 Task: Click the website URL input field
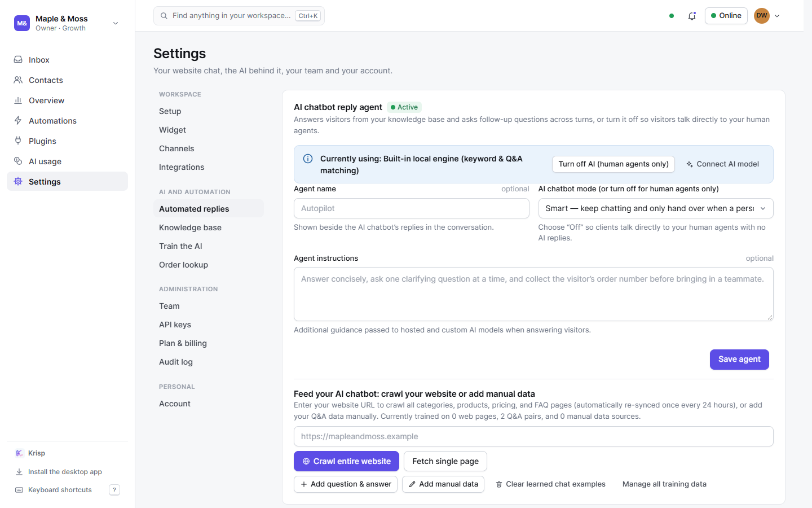pos(533,436)
